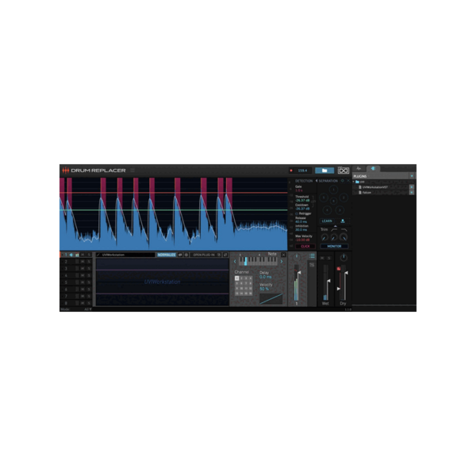Select separation circle 1
Image resolution: width=476 pixels, height=476 pixels.
333,190
